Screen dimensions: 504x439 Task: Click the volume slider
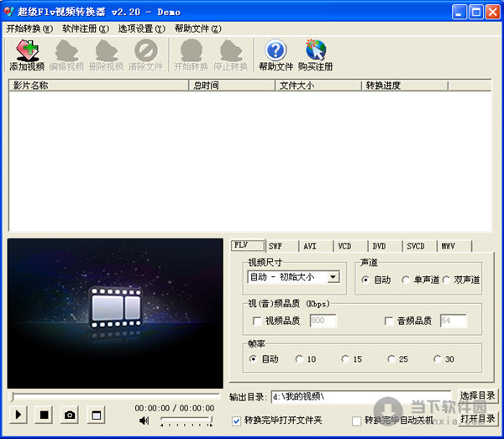coord(186,421)
